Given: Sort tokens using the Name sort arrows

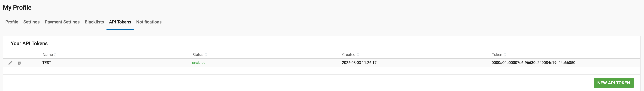Looking at the screenshot, I should pyautogui.click(x=55, y=55).
